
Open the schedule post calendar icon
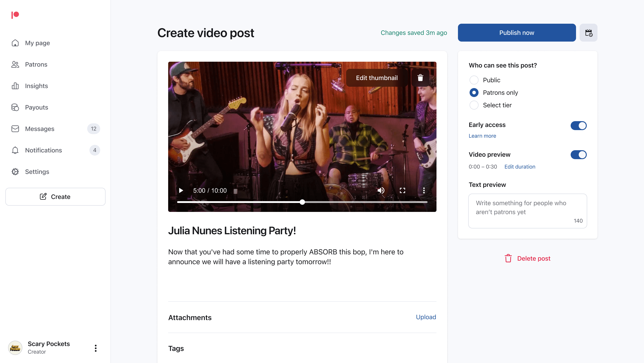click(589, 33)
